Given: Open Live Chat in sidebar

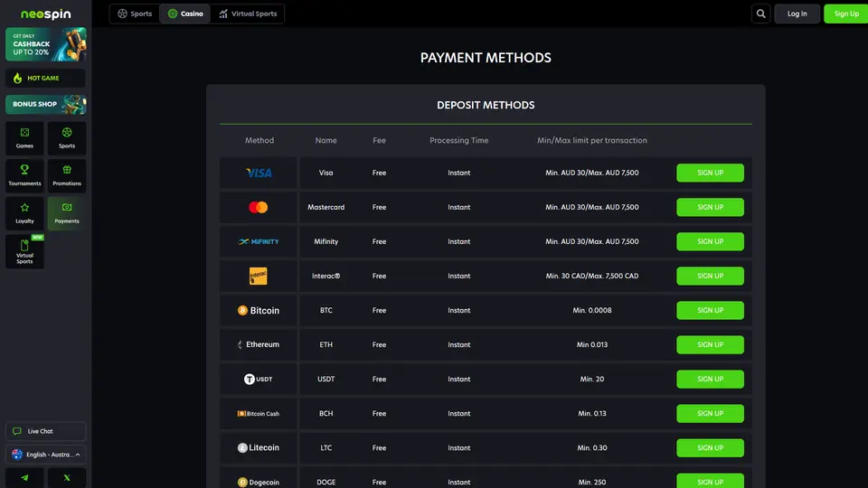Looking at the screenshot, I should [45, 431].
